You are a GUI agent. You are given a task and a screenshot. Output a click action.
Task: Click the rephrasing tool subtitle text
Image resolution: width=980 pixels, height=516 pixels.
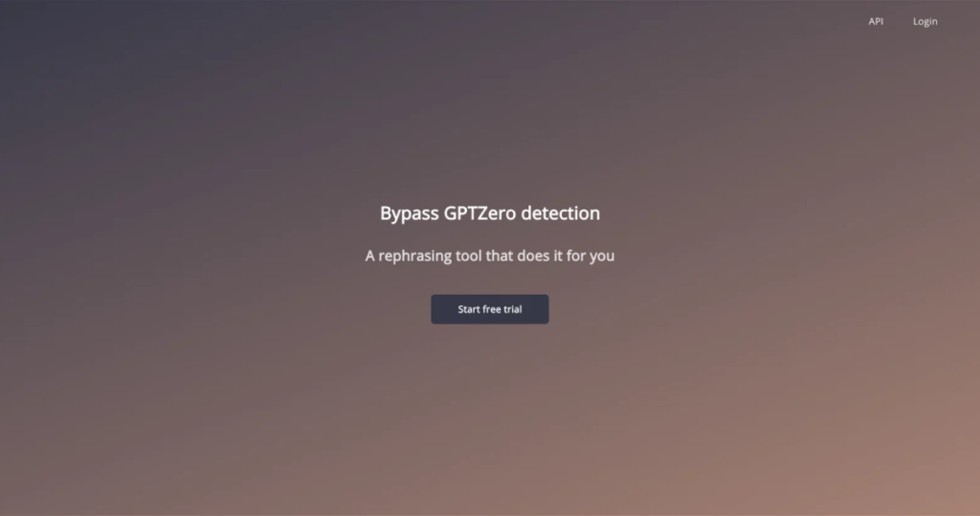point(490,256)
